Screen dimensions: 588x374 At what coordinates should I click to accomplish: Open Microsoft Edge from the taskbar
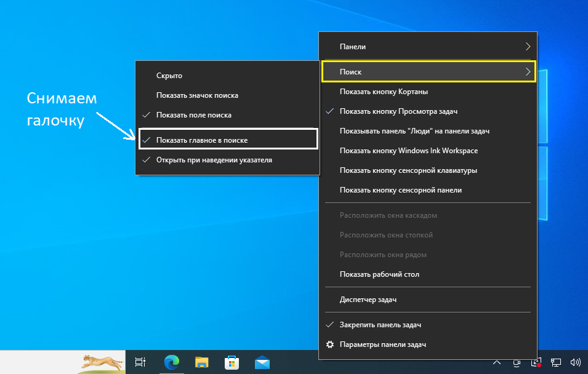click(x=172, y=362)
